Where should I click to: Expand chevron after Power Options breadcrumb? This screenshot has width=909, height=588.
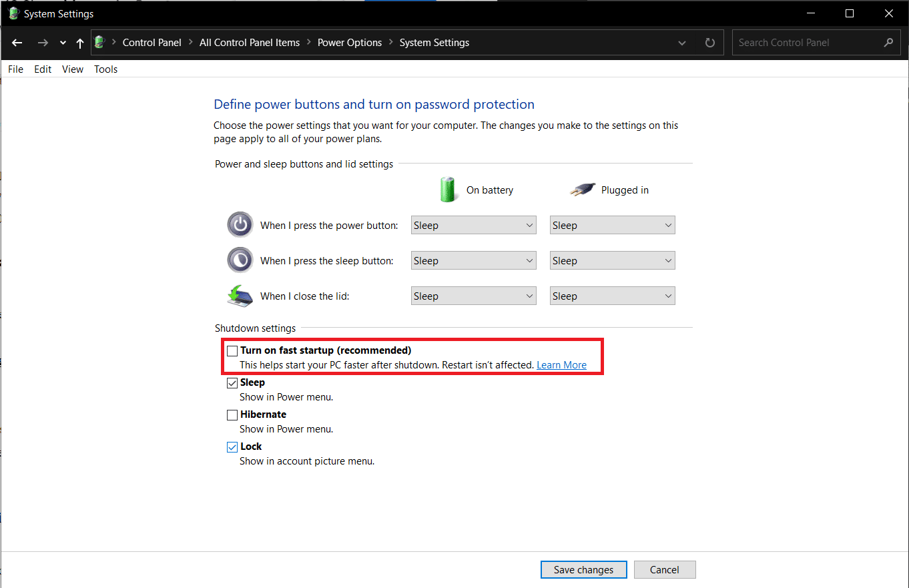(391, 43)
